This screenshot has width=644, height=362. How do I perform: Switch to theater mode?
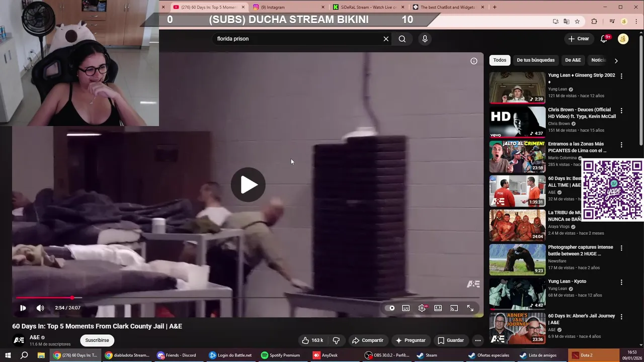438,308
